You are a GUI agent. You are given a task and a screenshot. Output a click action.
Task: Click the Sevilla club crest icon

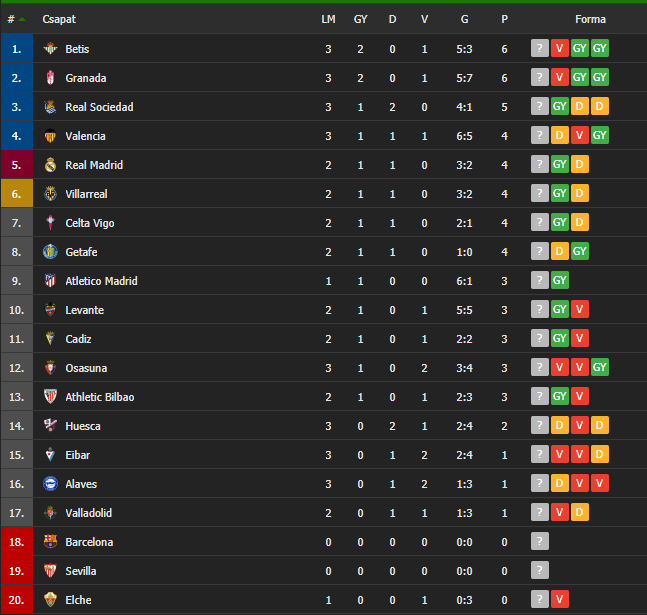50,571
